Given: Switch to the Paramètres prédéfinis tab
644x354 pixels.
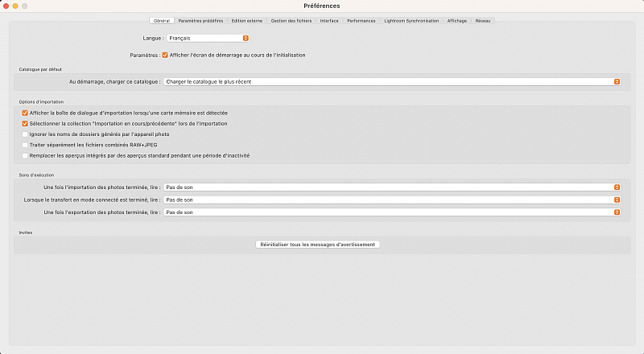Looking at the screenshot, I should [200, 21].
